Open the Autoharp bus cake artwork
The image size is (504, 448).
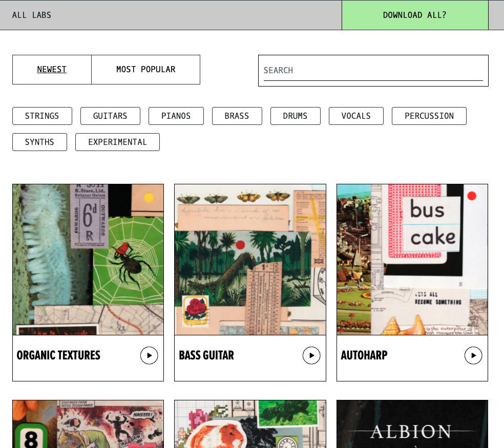click(x=412, y=260)
